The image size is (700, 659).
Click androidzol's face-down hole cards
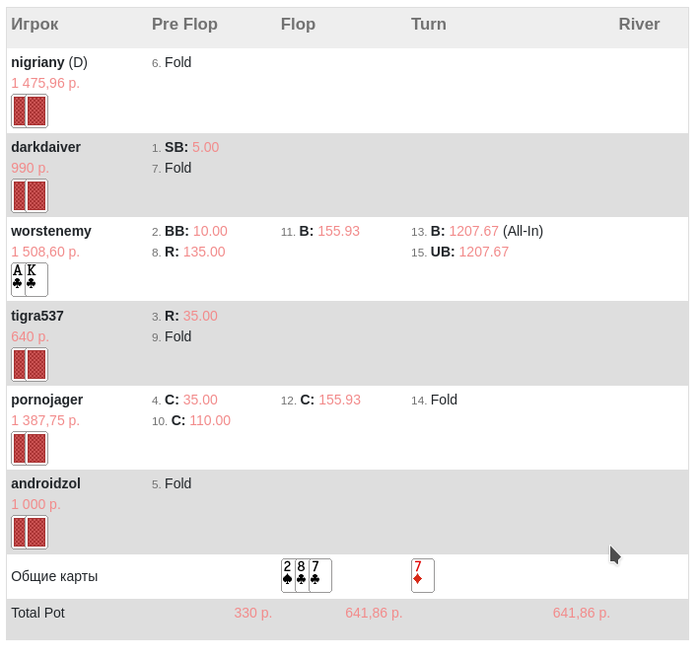pyautogui.click(x=29, y=532)
